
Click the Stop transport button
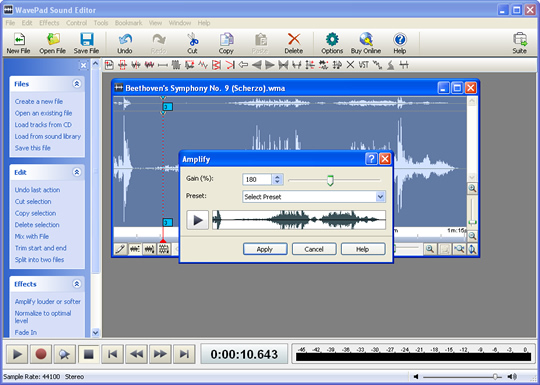[x=89, y=354]
